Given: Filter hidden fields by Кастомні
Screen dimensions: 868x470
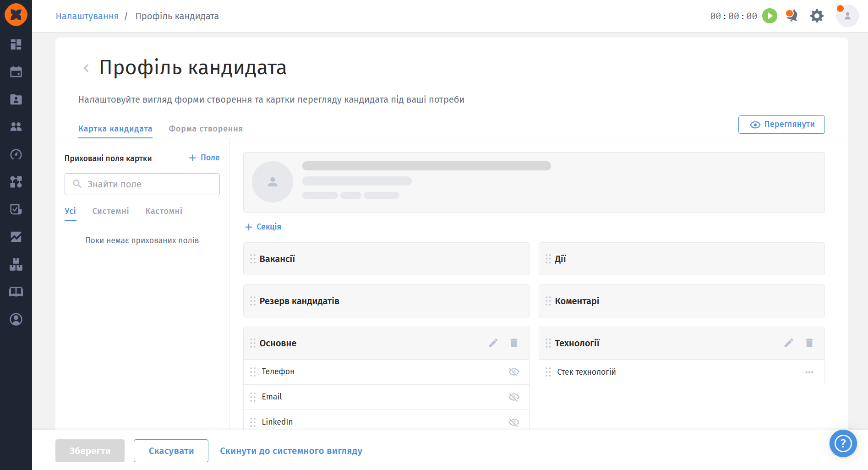Looking at the screenshot, I should tap(164, 211).
